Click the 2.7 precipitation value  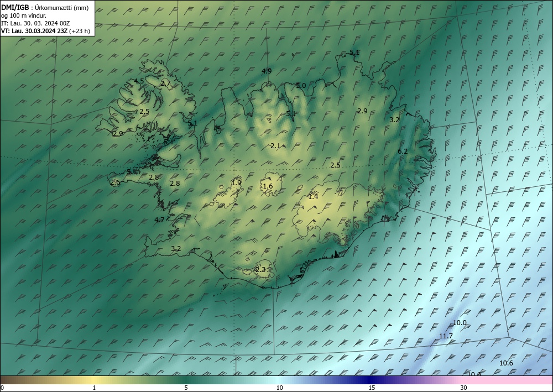click(x=165, y=83)
